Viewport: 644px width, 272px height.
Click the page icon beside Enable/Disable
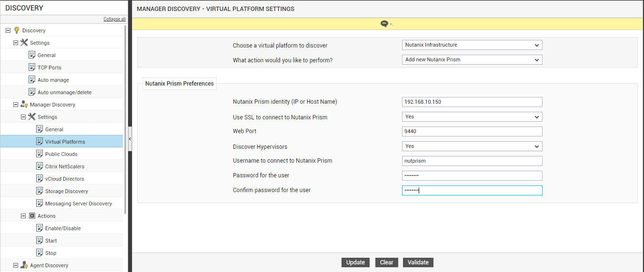[40, 228]
